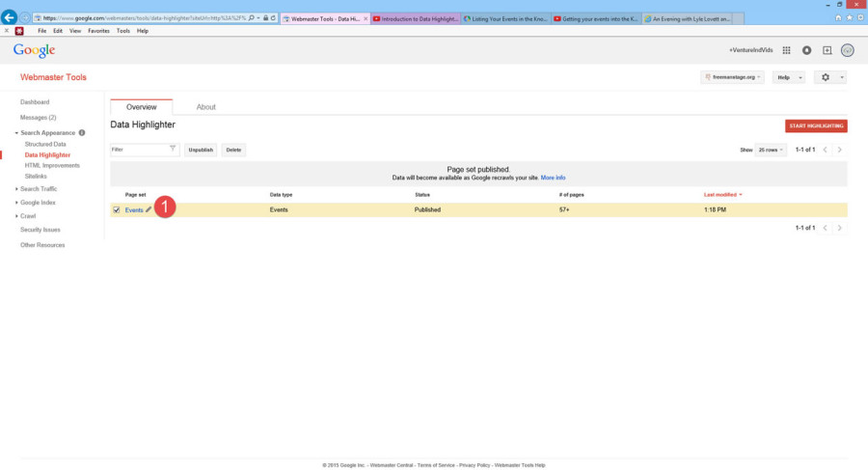Open Sitelinks in the sidebar
Screen dimensions: 868x470
click(36, 177)
